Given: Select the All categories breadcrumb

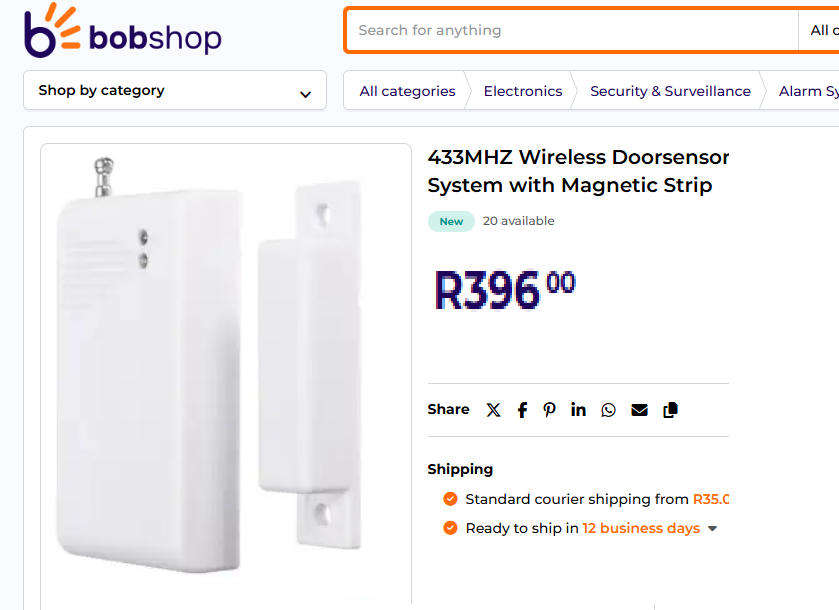Looking at the screenshot, I should click(x=406, y=90).
